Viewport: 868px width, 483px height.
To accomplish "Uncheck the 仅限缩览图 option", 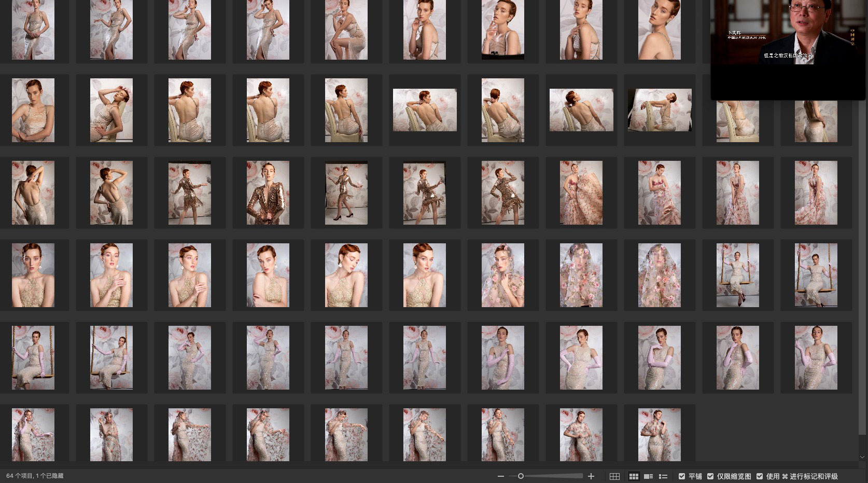I will 710,476.
